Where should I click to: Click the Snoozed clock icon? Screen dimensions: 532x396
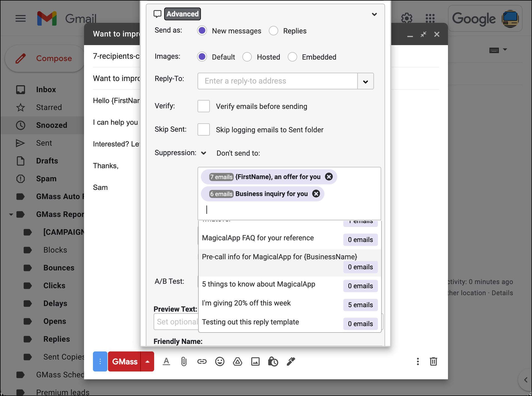(x=21, y=125)
